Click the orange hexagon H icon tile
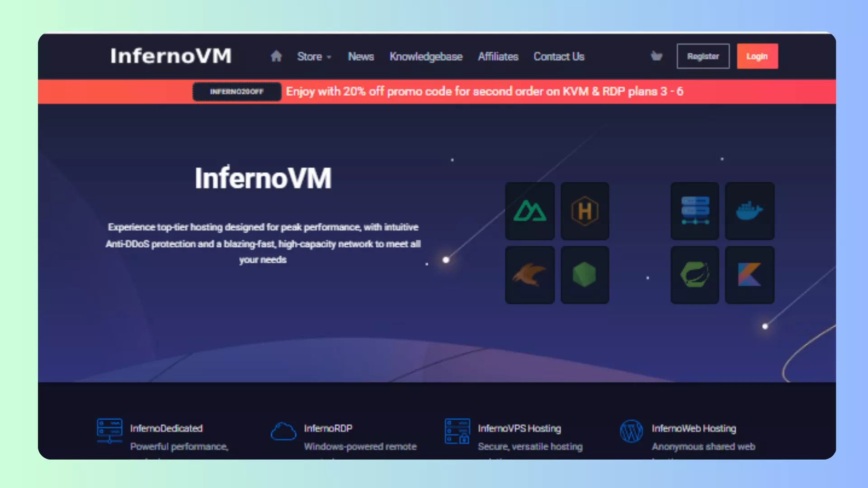Screen dimensions: 868x488 585,211
